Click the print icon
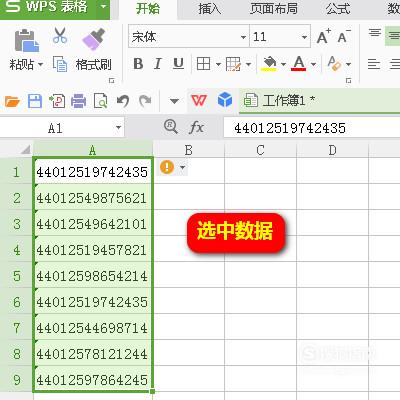400x400 pixels. (79, 101)
